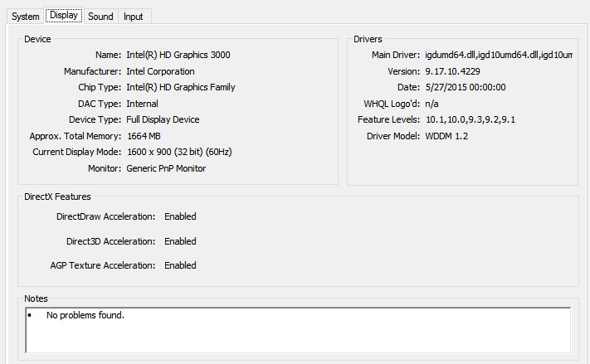Click the Generic PnP Monitor text
Image resolution: width=590 pixels, height=364 pixels.
166,168
